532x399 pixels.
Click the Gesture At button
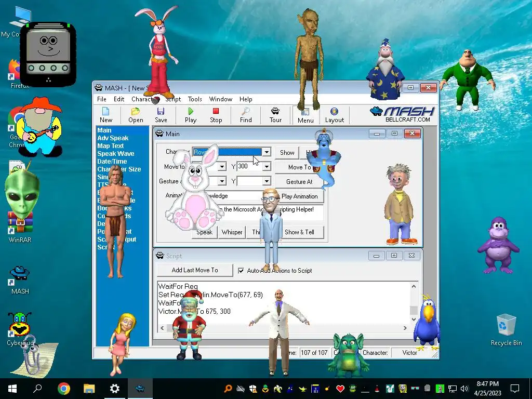[299, 182]
